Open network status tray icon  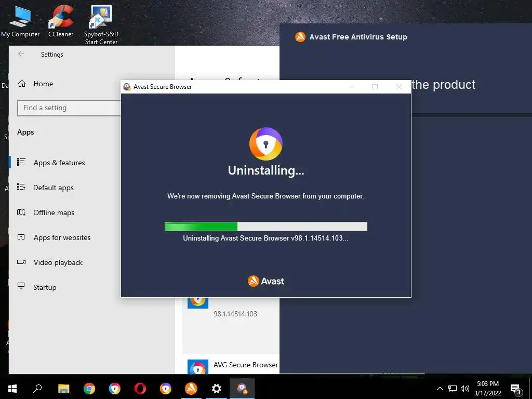(x=453, y=389)
